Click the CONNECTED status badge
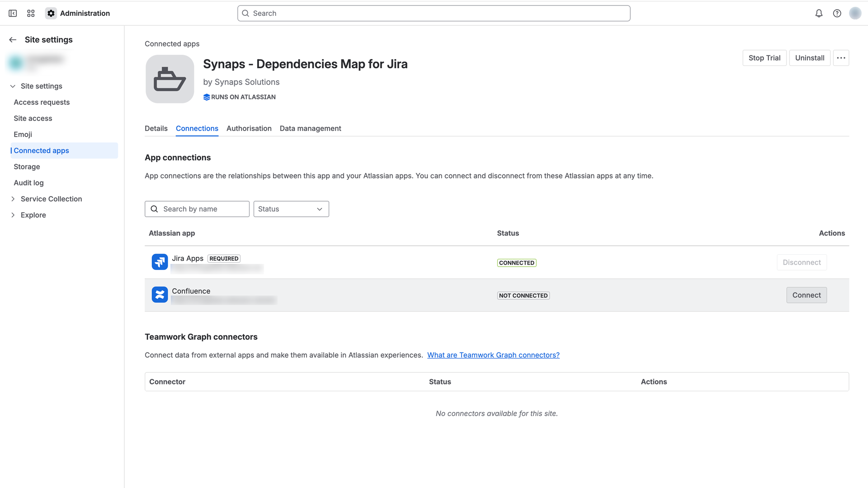Image resolution: width=868 pixels, height=488 pixels. click(x=517, y=263)
